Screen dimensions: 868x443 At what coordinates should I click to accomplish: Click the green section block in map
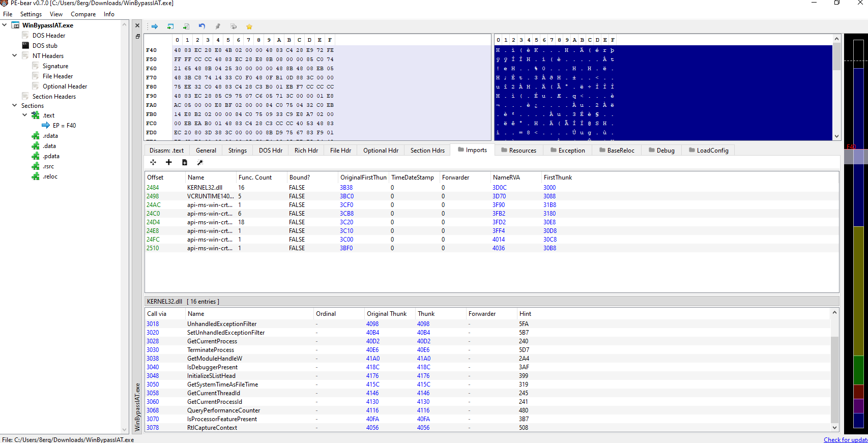[x=858, y=370]
